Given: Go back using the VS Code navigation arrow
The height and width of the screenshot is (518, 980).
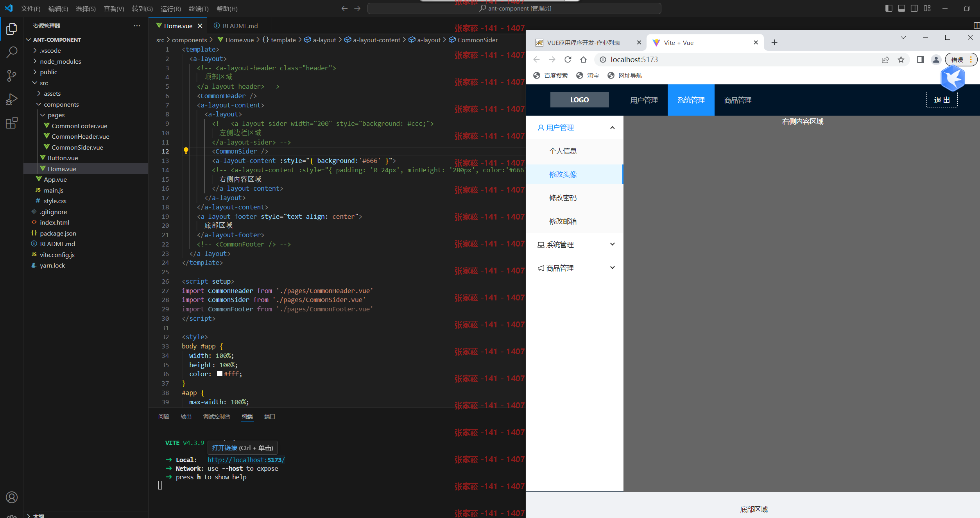Looking at the screenshot, I should point(344,9).
